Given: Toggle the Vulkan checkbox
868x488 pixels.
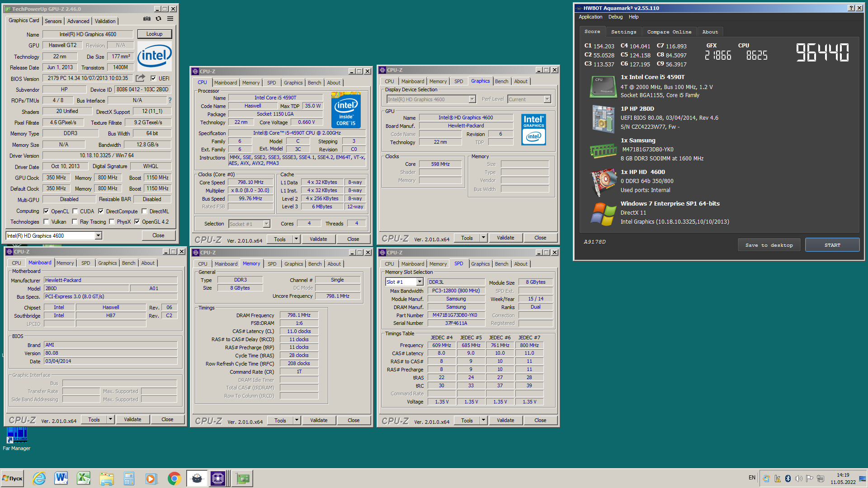Looking at the screenshot, I should tap(46, 221).
